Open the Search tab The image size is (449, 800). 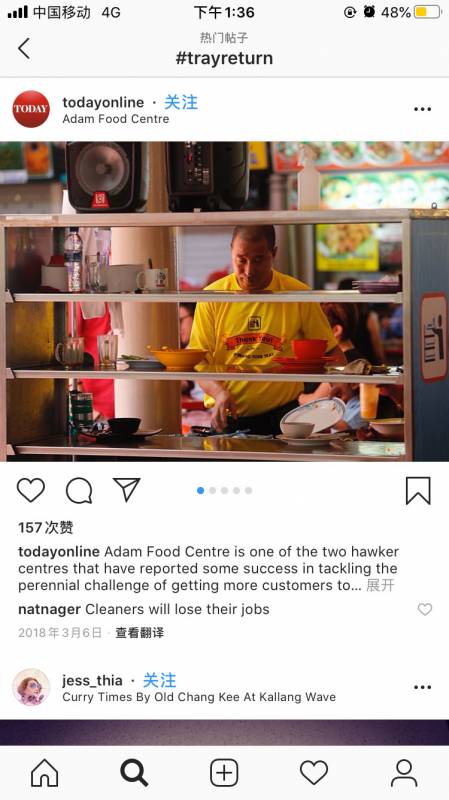click(x=134, y=773)
